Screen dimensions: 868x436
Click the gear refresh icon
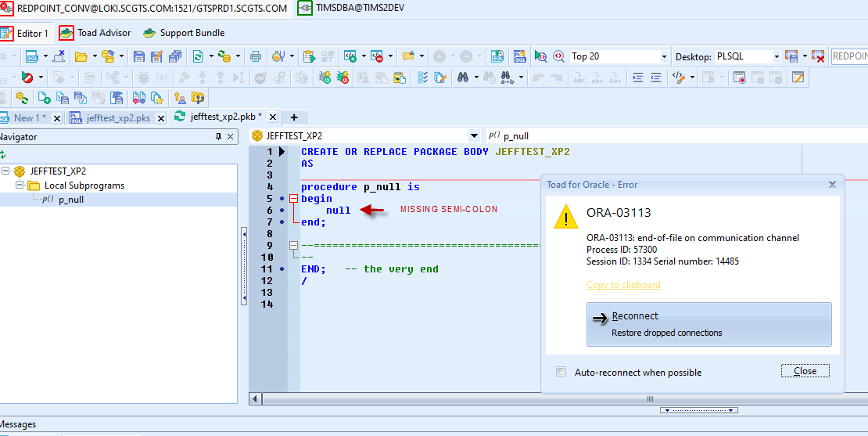(22, 98)
